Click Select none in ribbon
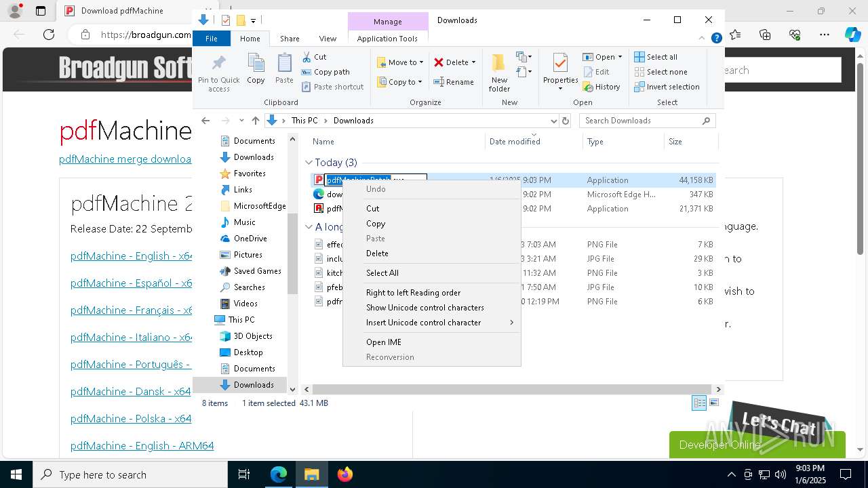Screen dimensions: 868x488 (660, 72)
